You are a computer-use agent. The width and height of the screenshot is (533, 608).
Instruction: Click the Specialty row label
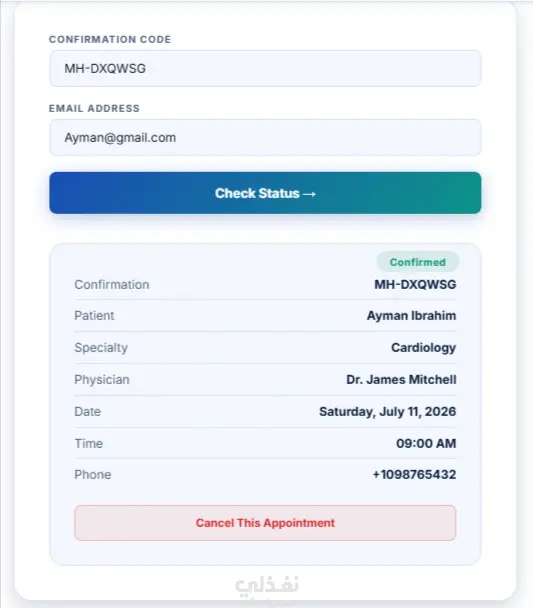[x=101, y=348]
